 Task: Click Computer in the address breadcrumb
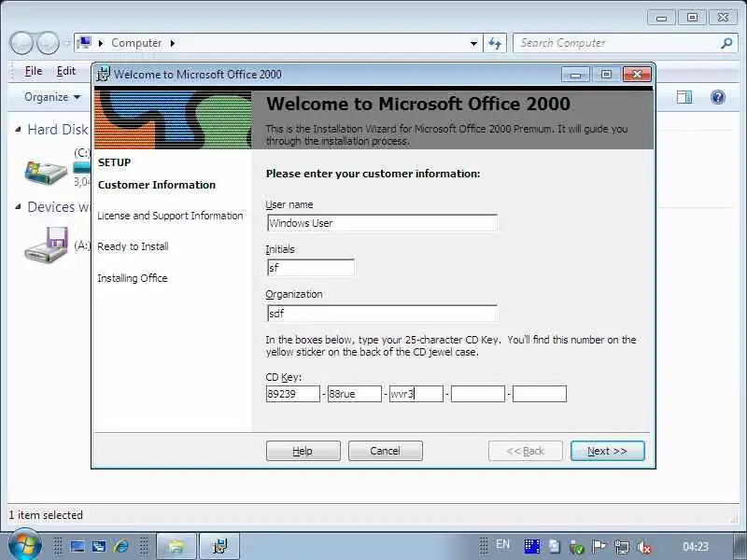(x=136, y=43)
